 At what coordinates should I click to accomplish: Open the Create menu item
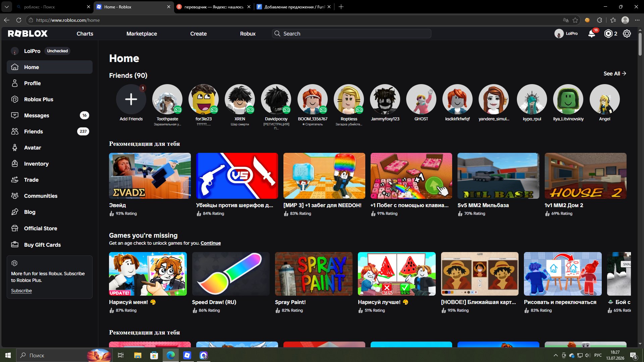tap(199, 34)
